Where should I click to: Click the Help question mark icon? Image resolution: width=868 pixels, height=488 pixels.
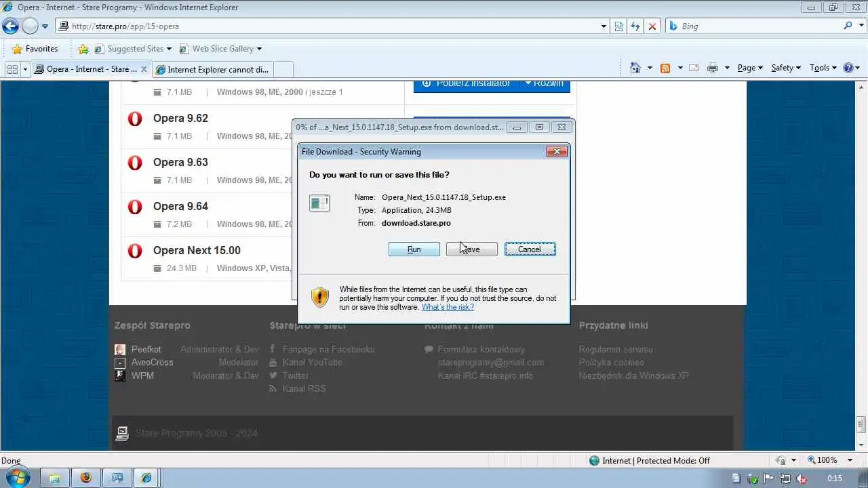tap(848, 68)
